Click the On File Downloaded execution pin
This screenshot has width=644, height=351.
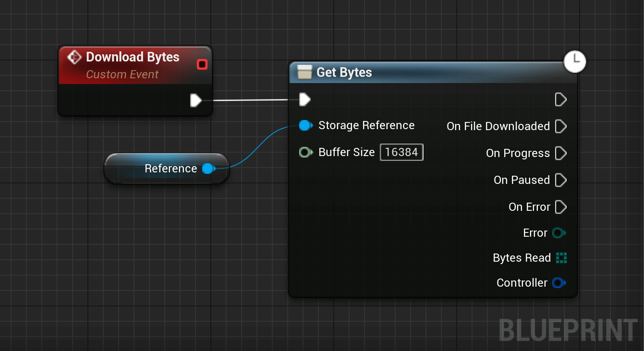pyautogui.click(x=560, y=126)
